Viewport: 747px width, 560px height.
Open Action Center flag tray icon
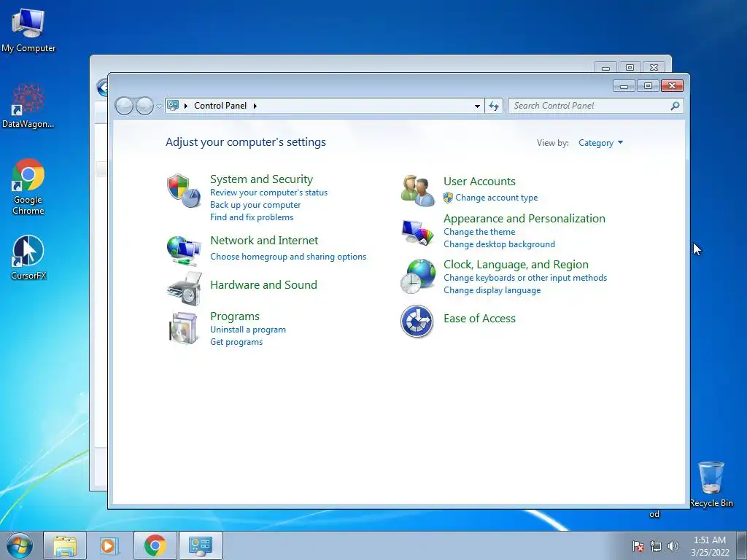638,546
